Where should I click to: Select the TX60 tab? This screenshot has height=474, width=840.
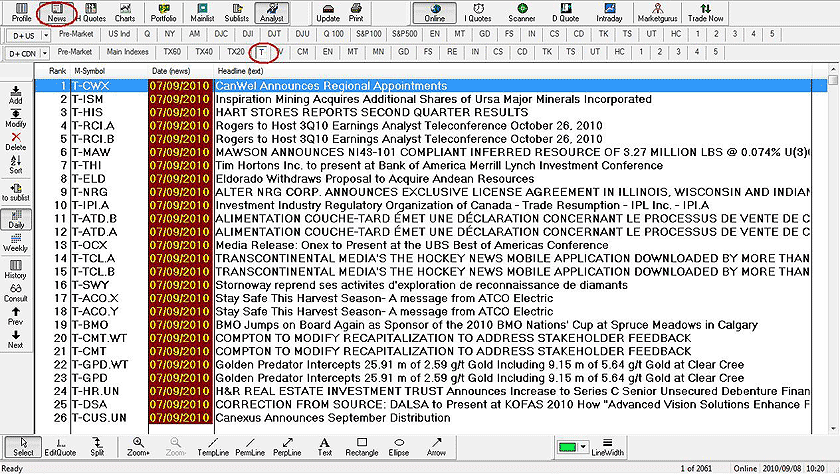tap(172, 52)
